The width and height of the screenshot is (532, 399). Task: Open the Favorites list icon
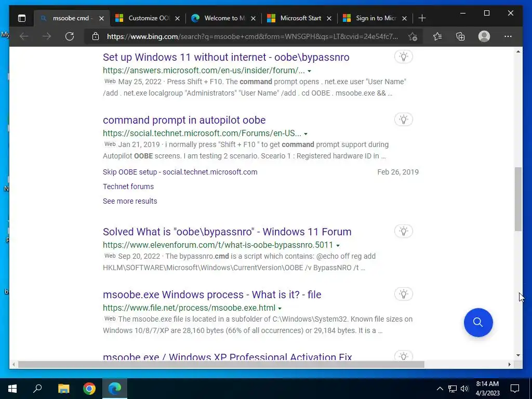tap(437, 36)
